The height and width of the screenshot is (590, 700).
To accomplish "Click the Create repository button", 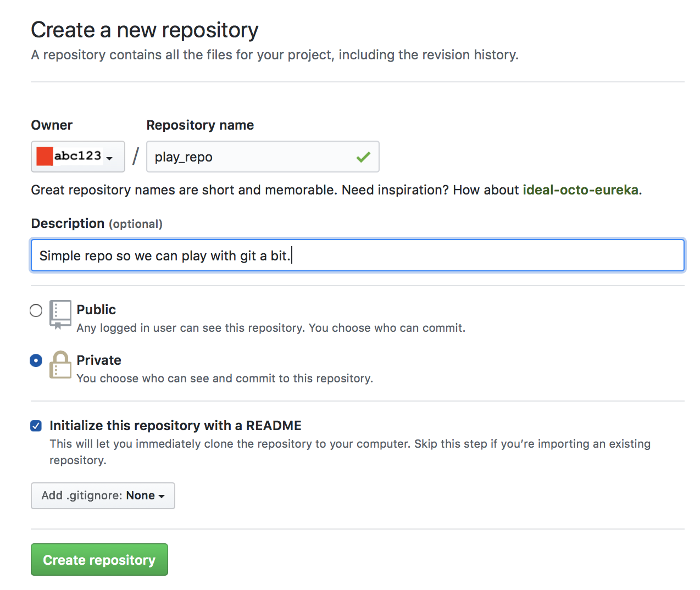I will click(99, 559).
